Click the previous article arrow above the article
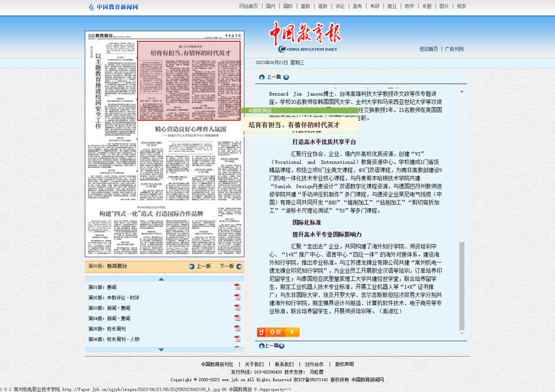This screenshot has height=392, width=555. coord(262,77)
